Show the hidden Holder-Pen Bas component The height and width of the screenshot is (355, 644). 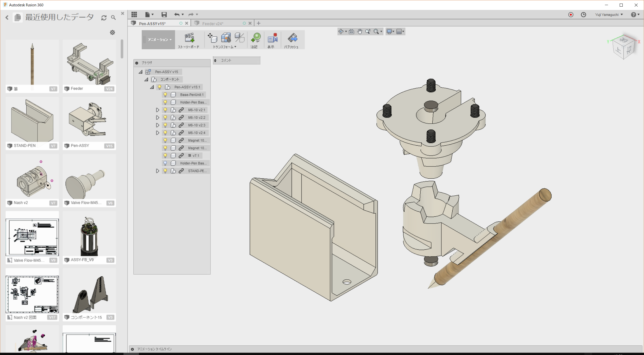165,163
